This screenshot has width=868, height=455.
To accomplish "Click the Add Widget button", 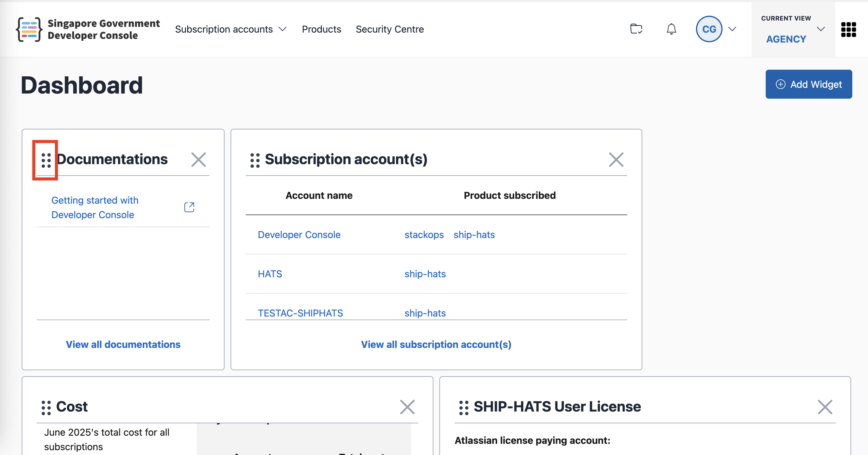I will coord(808,84).
